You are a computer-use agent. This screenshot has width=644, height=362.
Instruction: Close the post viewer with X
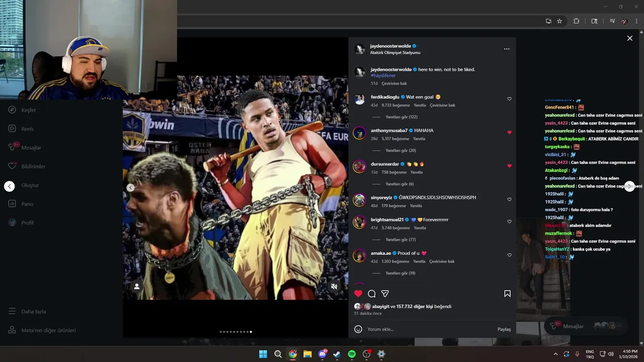629,38
